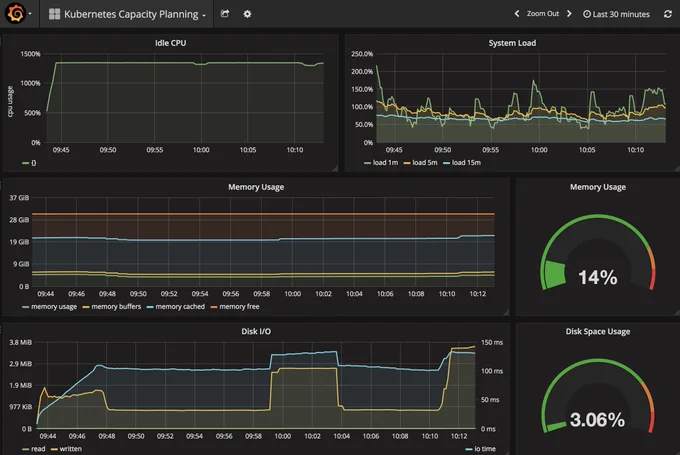Screen dimensions: 680x455
Task: Click the Disk Space Usage panel title
Action: coord(598,331)
